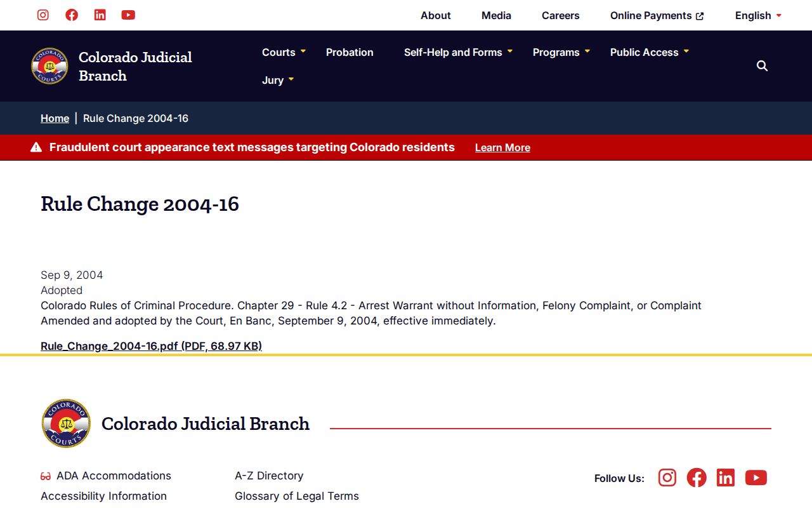
Task: Click Colorado Courts seal logo in header
Action: point(49,66)
